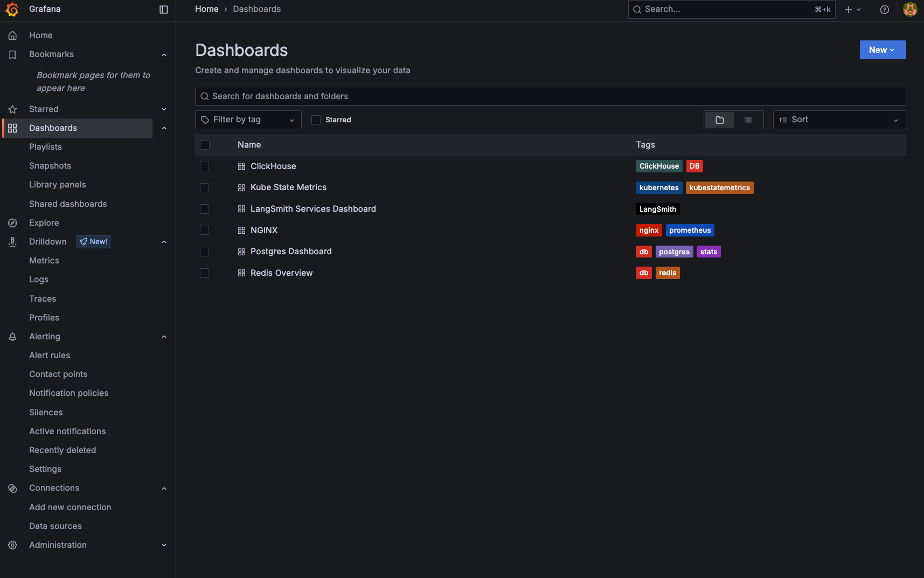The image size is (924, 578).
Task: Open Playlists in the sidebar
Action: 45,147
